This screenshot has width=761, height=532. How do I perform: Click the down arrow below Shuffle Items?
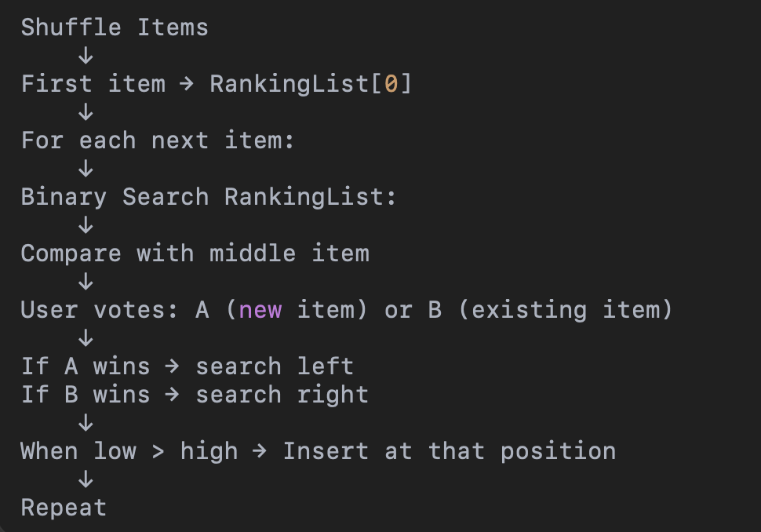coord(86,56)
